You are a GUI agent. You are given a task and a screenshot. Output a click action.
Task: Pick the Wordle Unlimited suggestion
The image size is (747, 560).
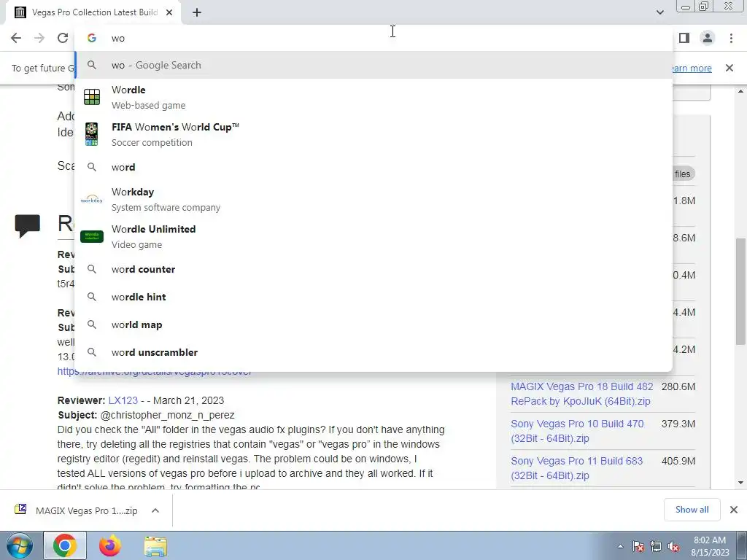(x=373, y=237)
